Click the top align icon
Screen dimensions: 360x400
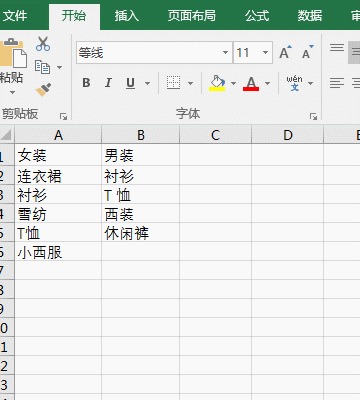pos(337,48)
